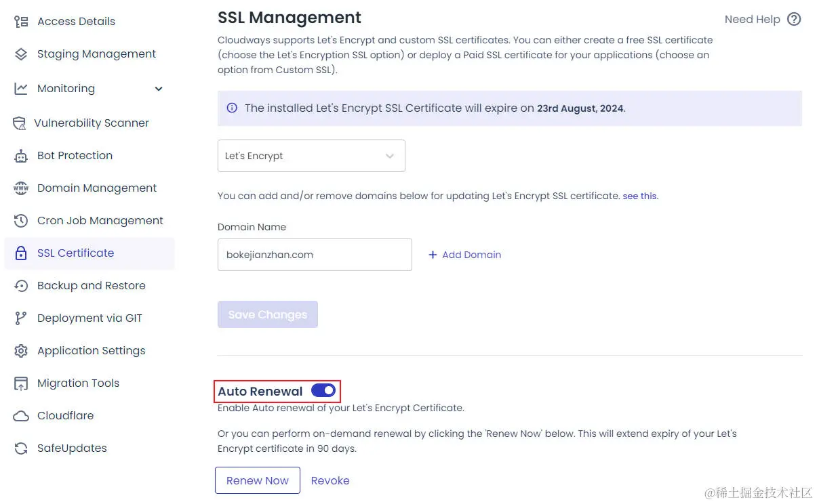Open Application Settings

click(x=92, y=351)
